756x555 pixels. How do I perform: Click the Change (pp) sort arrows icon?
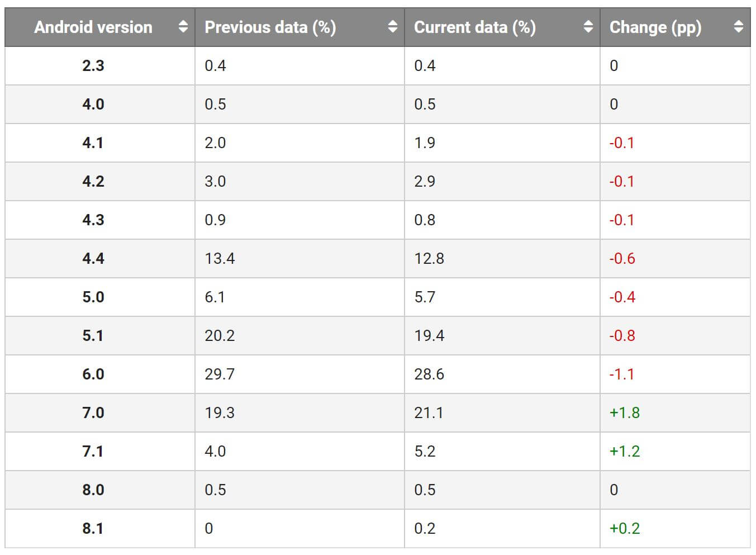pos(739,27)
